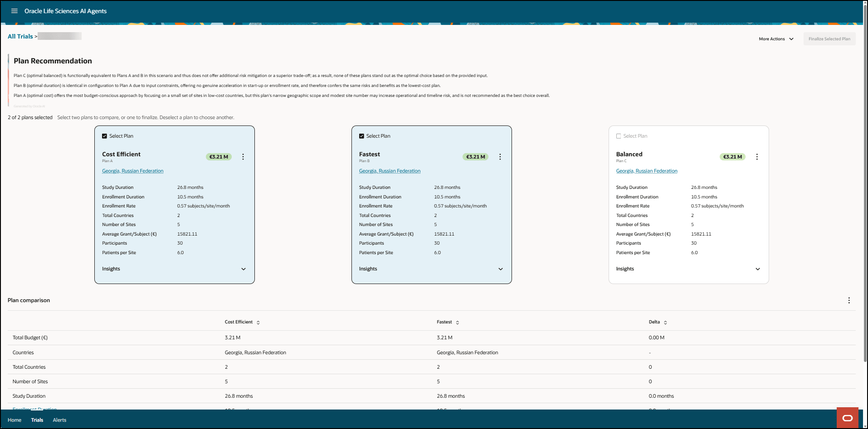The width and height of the screenshot is (868, 429).
Task: Select the Study Duration row in comparison table
Action: point(432,396)
